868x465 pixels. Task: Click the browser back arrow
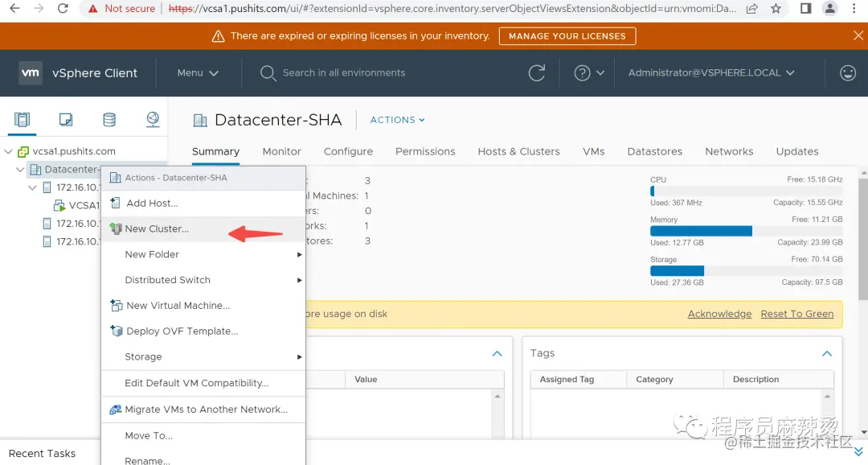pyautogui.click(x=14, y=8)
